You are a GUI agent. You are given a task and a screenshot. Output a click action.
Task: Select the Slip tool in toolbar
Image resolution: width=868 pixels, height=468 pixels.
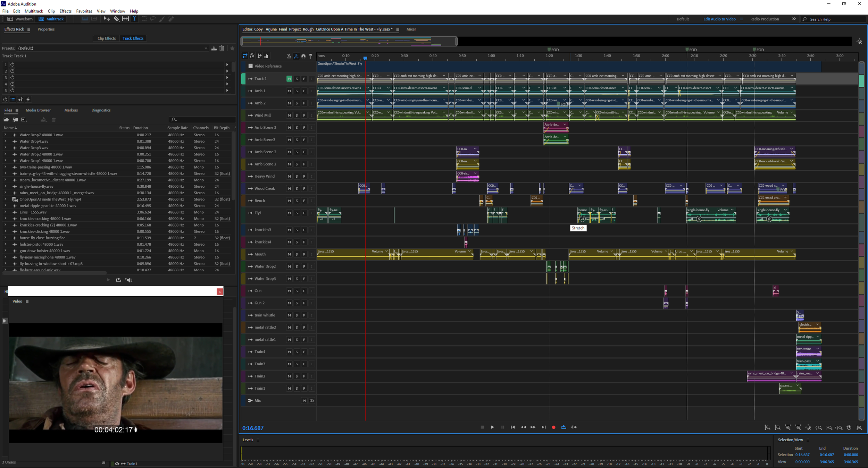click(x=125, y=19)
